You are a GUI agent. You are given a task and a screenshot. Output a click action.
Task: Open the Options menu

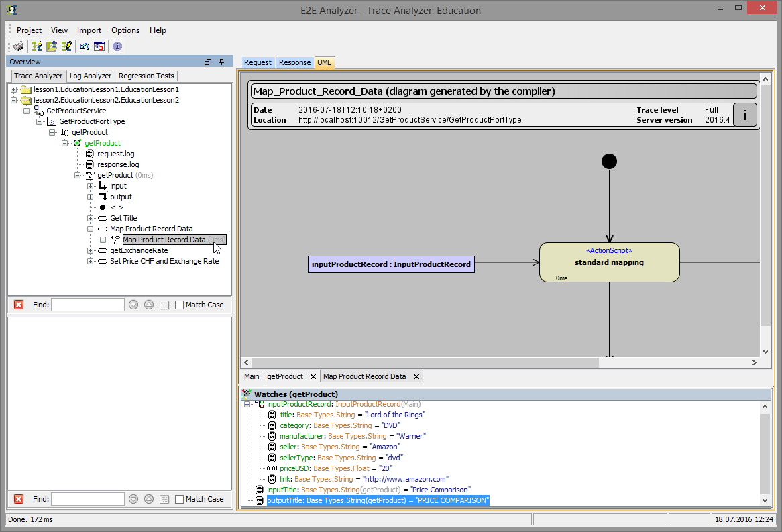125,30
